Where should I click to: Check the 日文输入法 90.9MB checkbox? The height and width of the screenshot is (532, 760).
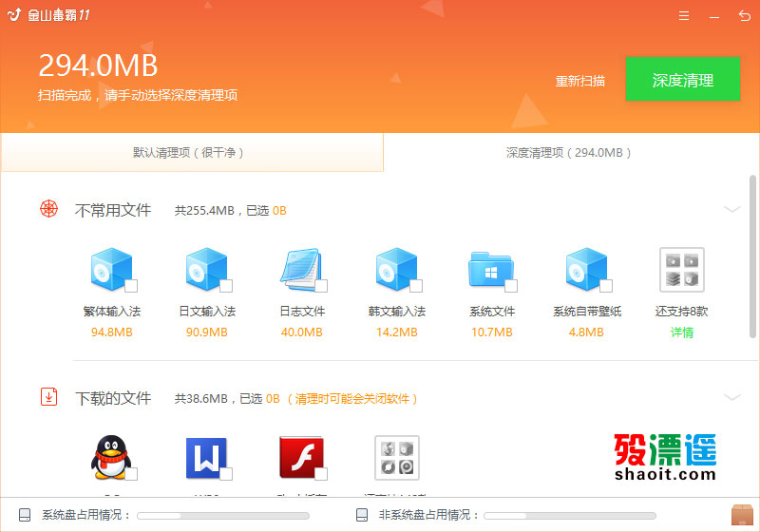coord(226,286)
